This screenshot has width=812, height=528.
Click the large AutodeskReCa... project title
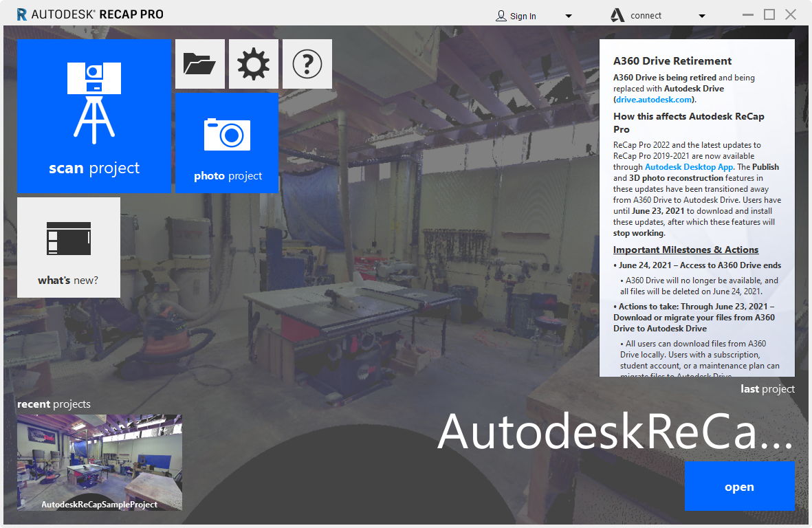[615, 431]
